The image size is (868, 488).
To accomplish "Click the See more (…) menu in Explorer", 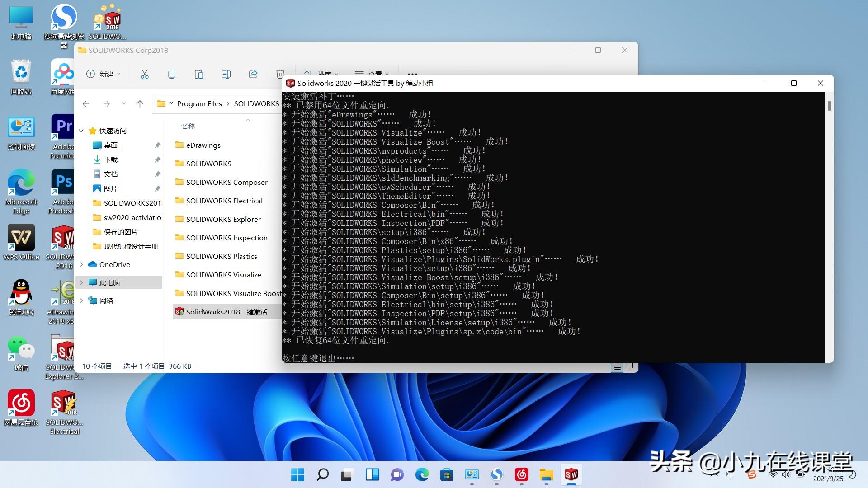I will 412,74.
